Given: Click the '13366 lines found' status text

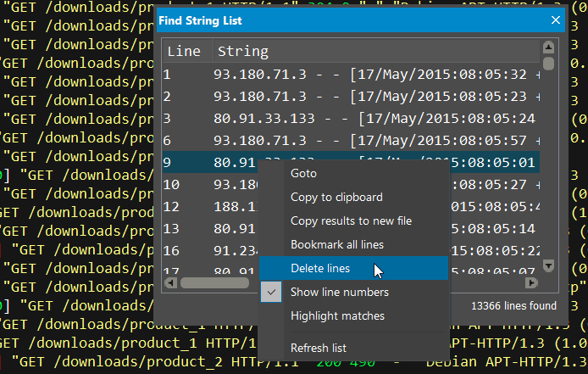Looking at the screenshot, I should point(513,305).
